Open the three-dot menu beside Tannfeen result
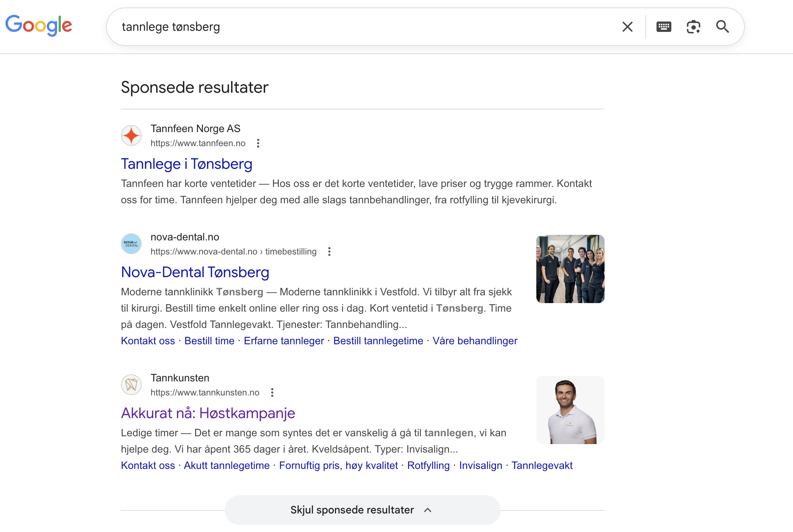Image resolution: width=793 pixels, height=532 pixels. point(258,143)
